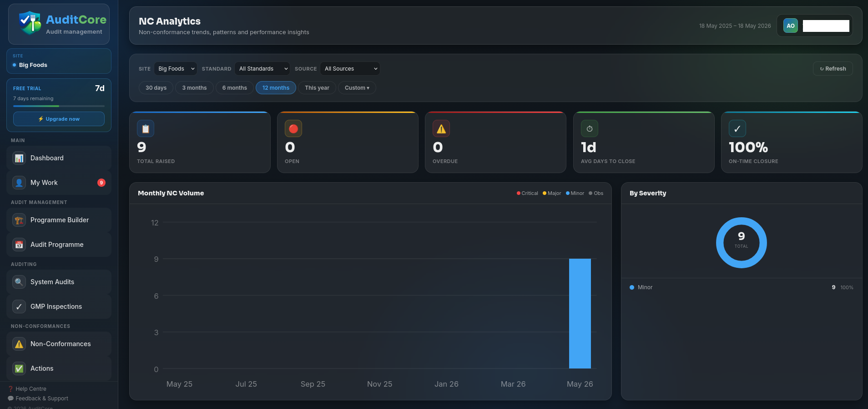Click the Help Centre question mark icon

click(11, 389)
